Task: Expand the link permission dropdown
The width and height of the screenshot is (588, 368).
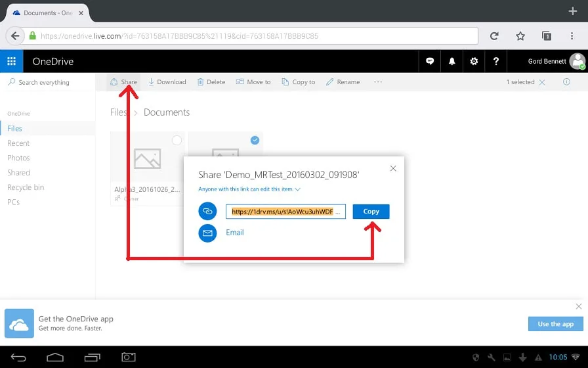Action: [x=249, y=189]
